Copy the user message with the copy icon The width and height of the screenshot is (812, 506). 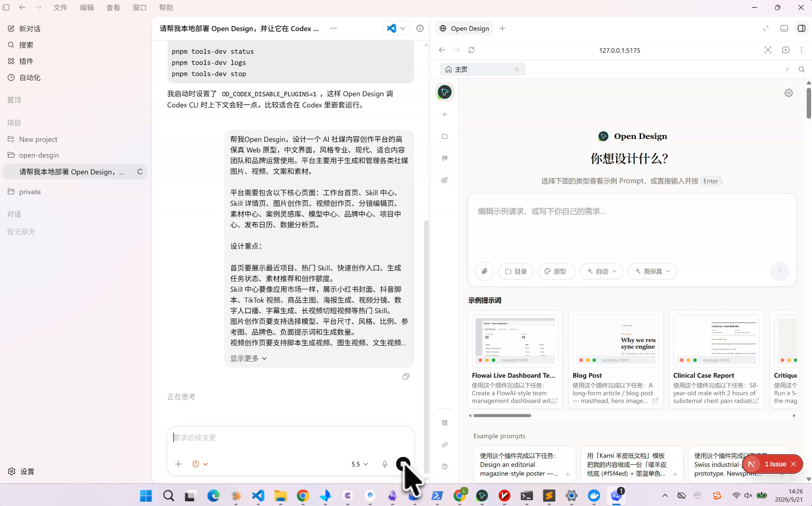click(x=406, y=377)
